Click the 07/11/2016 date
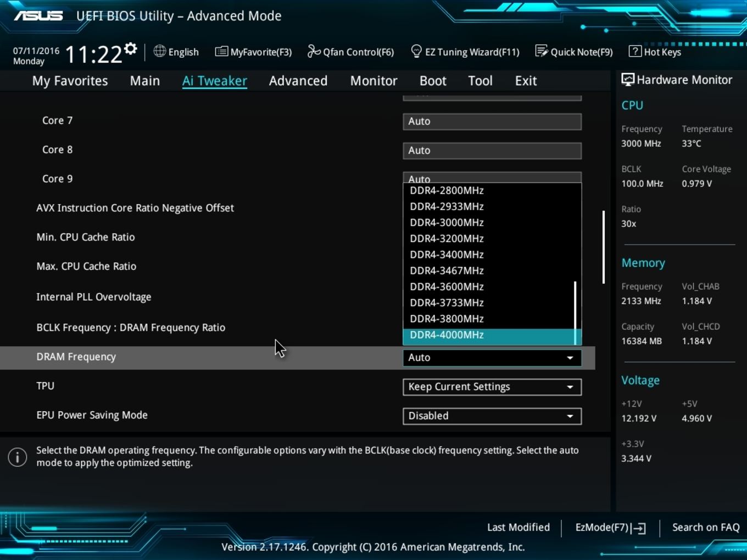 pos(36,51)
